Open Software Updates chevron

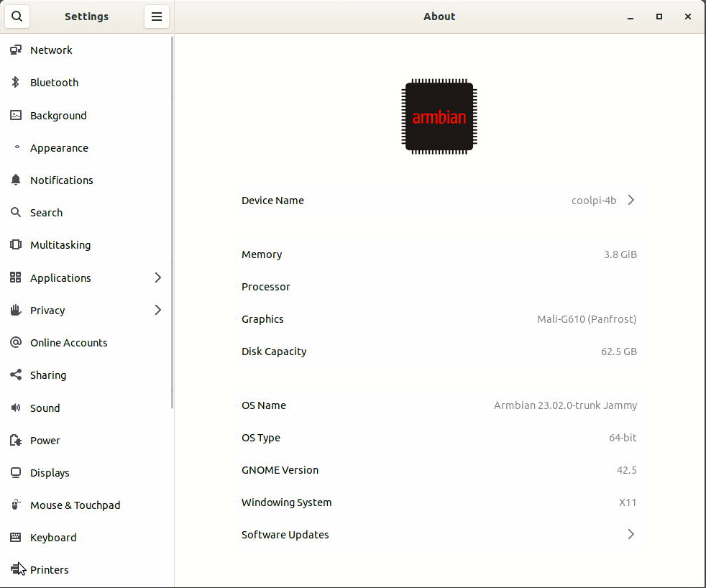point(631,534)
